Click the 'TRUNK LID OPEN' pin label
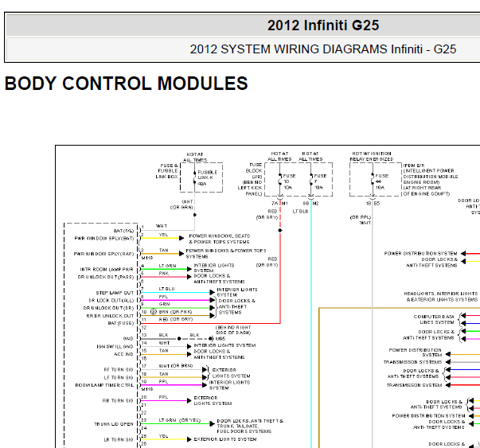 pos(114,424)
